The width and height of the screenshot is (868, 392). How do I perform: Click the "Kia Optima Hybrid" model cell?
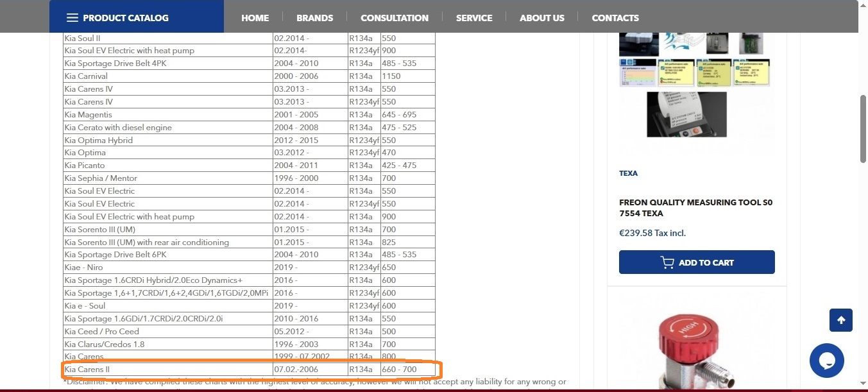click(x=168, y=140)
